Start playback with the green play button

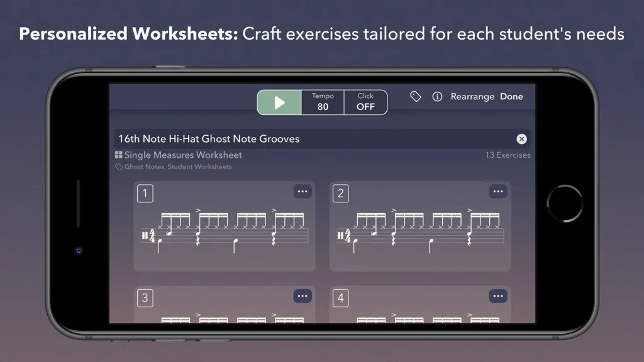(x=279, y=102)
